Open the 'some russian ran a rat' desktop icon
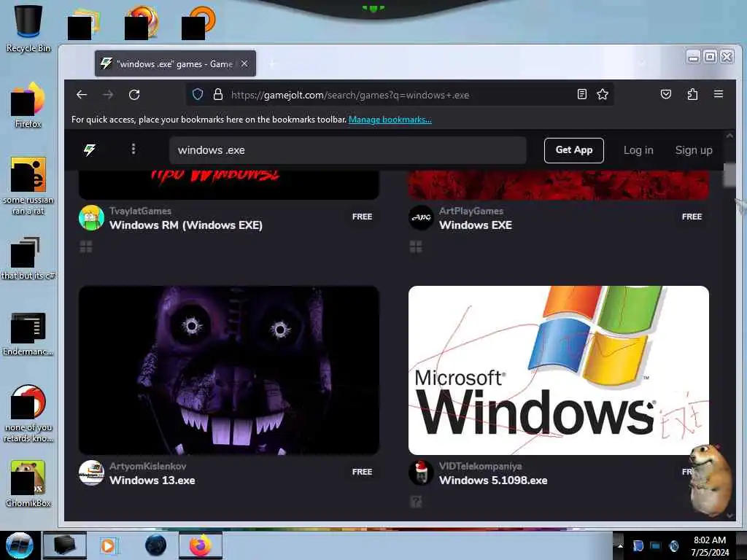747x560 pixels. click(x=28, y=186)
